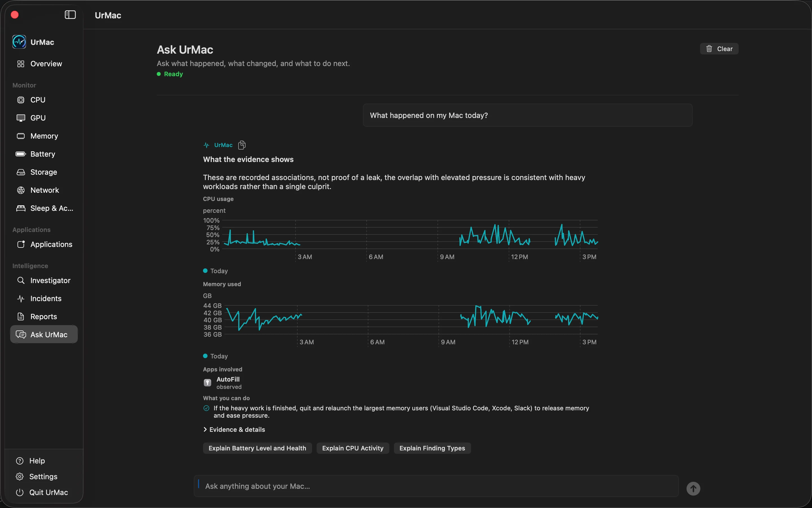The height and width of the screenshot is (508, 812).
Task: Clear the conversation with Clear button
Action: 719,49
